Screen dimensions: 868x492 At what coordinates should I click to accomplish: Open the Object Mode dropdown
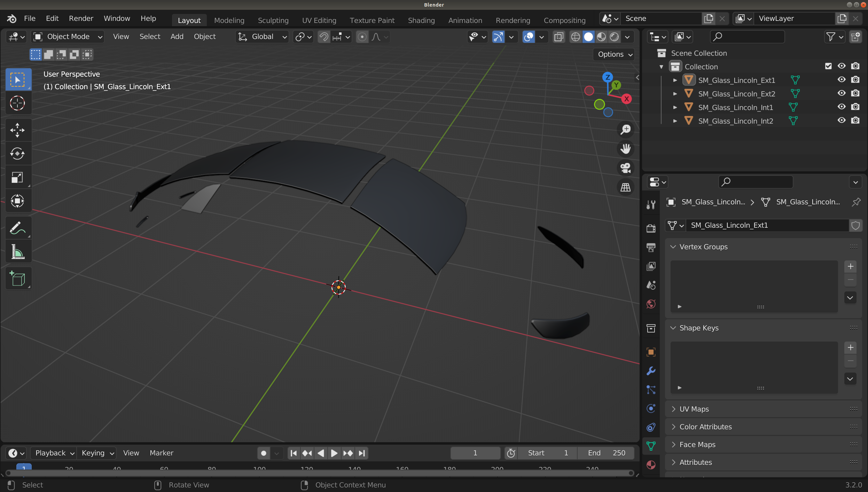point(68,37)
